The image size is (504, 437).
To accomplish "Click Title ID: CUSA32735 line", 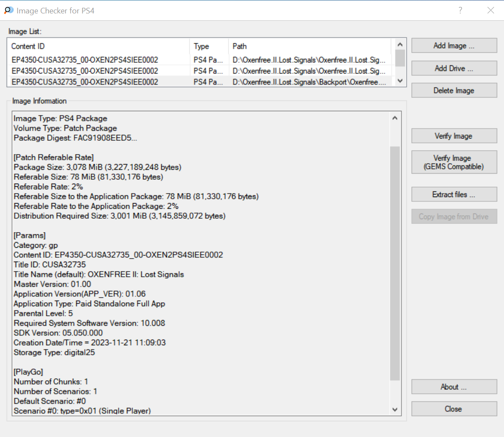I will point(50,265).
